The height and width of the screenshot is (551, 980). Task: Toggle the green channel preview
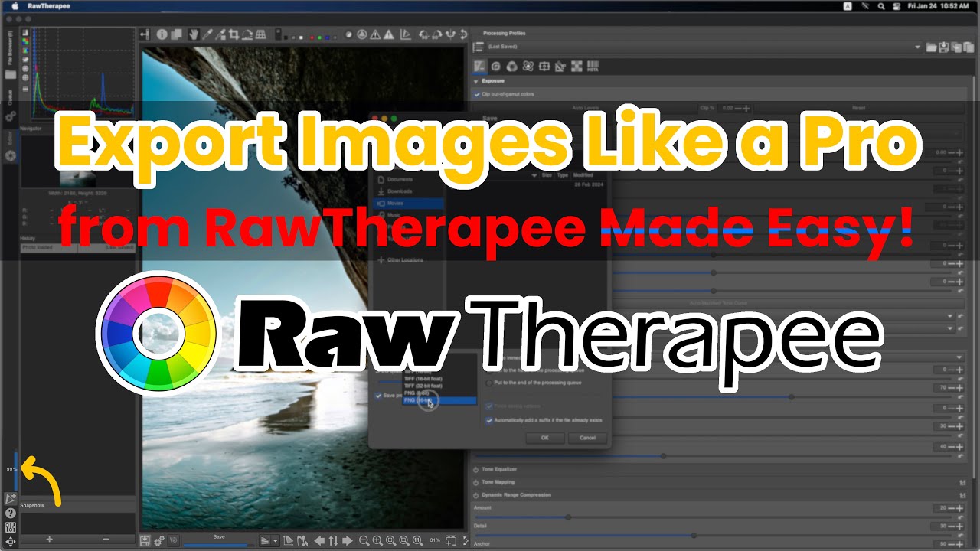pyautogui.click(x=319, y=37)
